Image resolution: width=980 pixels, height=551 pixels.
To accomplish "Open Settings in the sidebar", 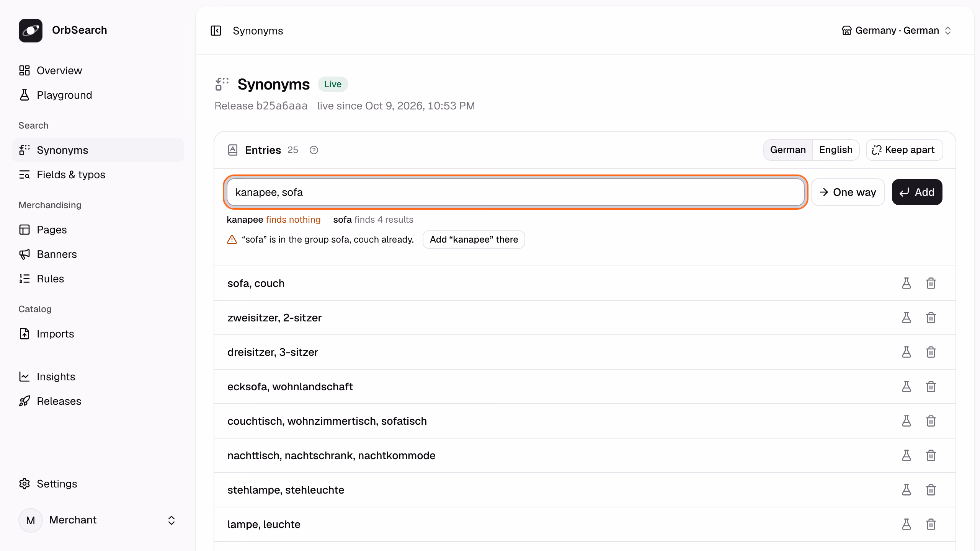I will click(x=98, y=484).
